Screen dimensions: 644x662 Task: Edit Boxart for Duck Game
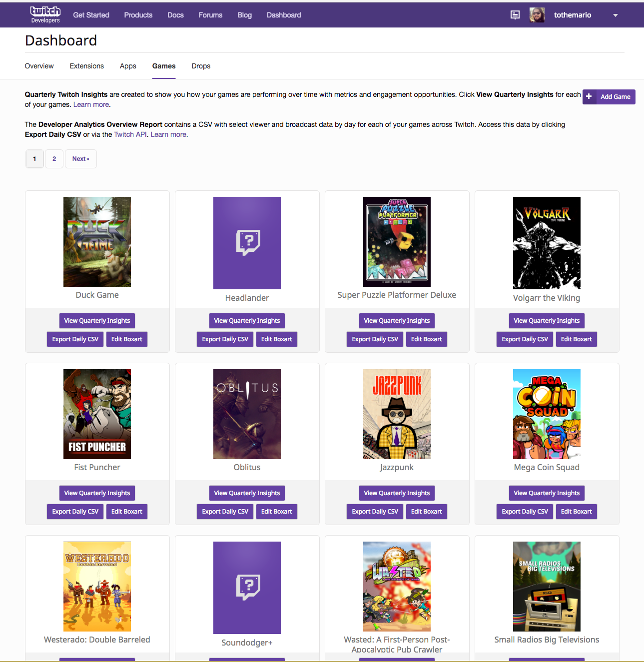tap(126, 339)
